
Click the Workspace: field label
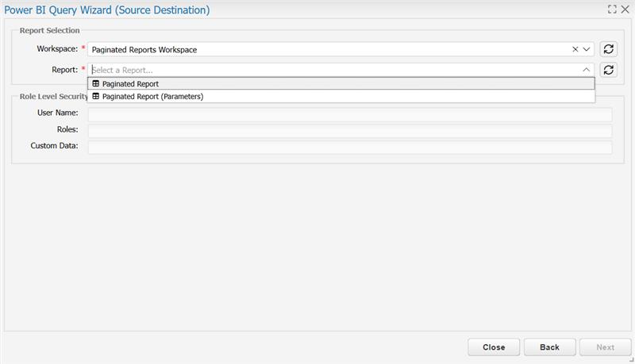(x=57, y=48)
